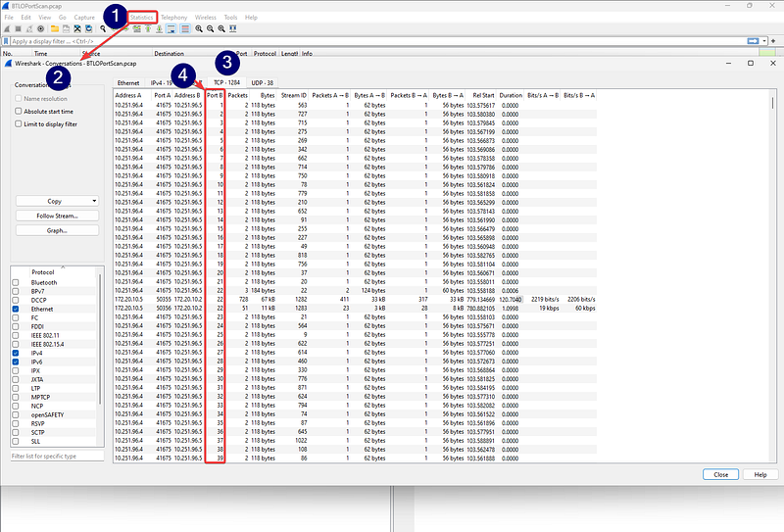This screenshot has height=532, width=784.
Task: Toggle packet list colorization
Action: pyautogui.click(x=185, y=29)
